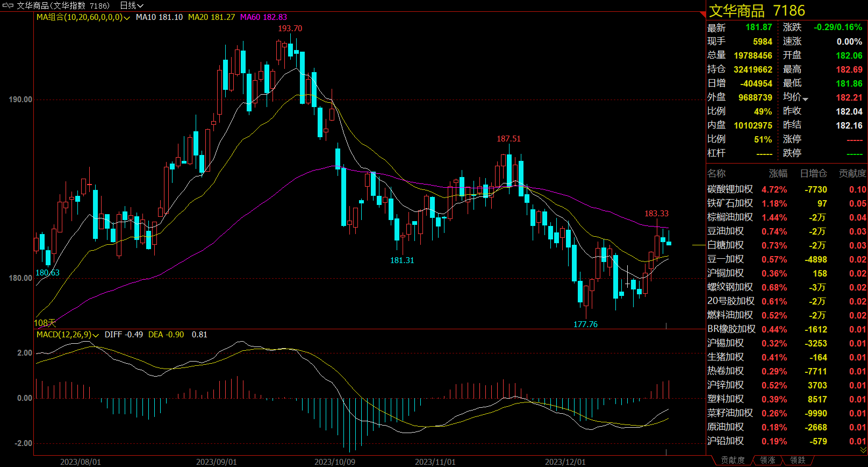Viewport: 868px width, 467px height.
Task: Click the 190.00 price axis label
Action: (20, 100)
